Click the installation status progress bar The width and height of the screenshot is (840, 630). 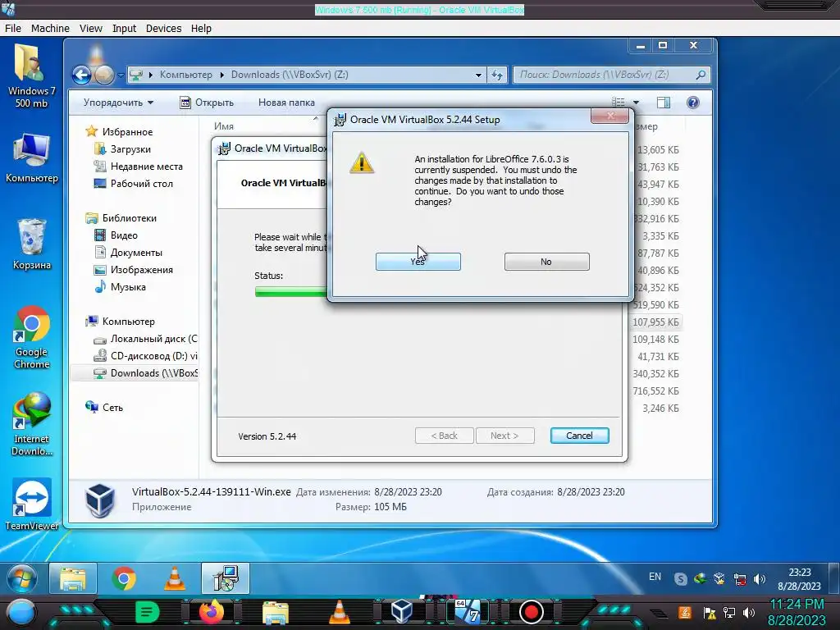pyautogui.click(x=291, y=291)
